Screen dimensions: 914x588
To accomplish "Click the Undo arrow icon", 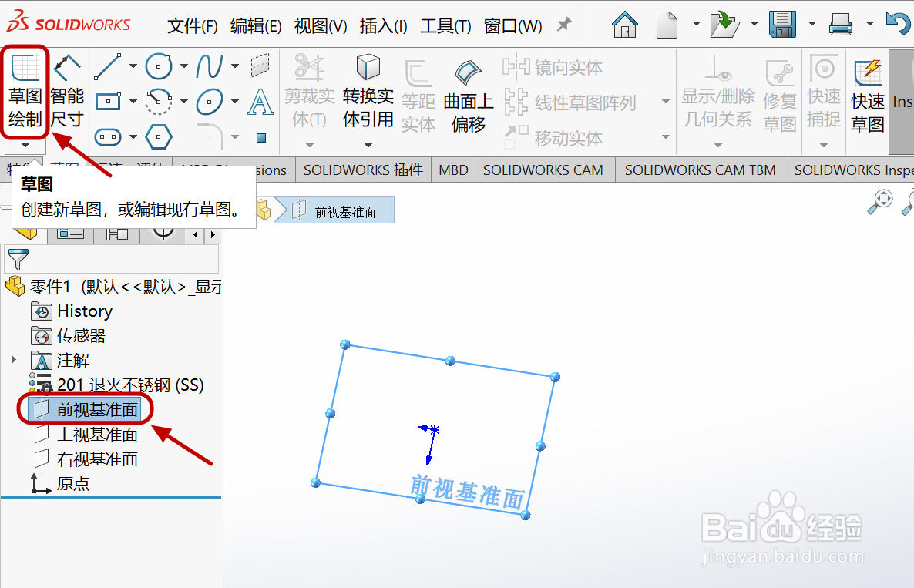I will (x=898, y=24).
